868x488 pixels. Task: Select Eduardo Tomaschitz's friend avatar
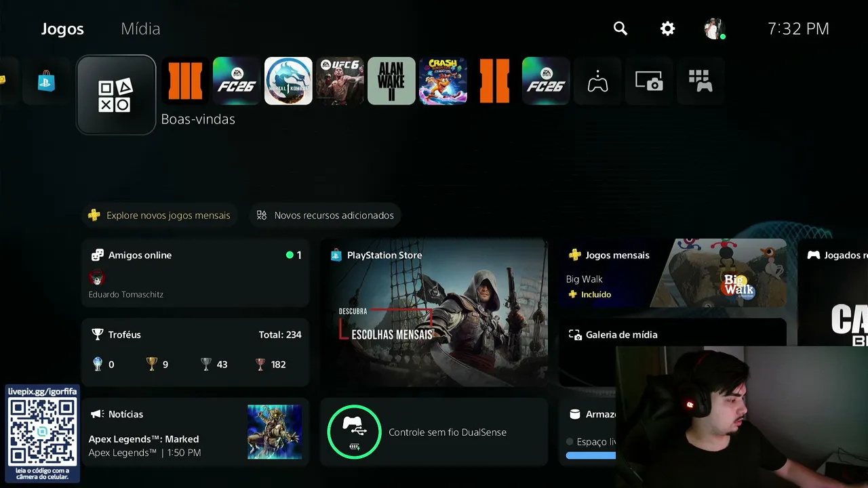[x=97, y=278]
